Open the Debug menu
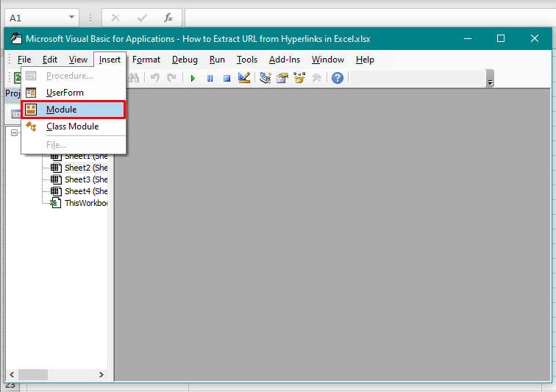 (185, 60)
